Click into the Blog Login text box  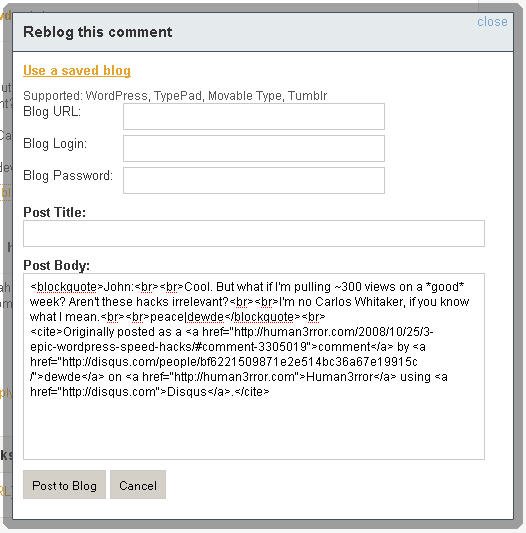click(254, 149)
